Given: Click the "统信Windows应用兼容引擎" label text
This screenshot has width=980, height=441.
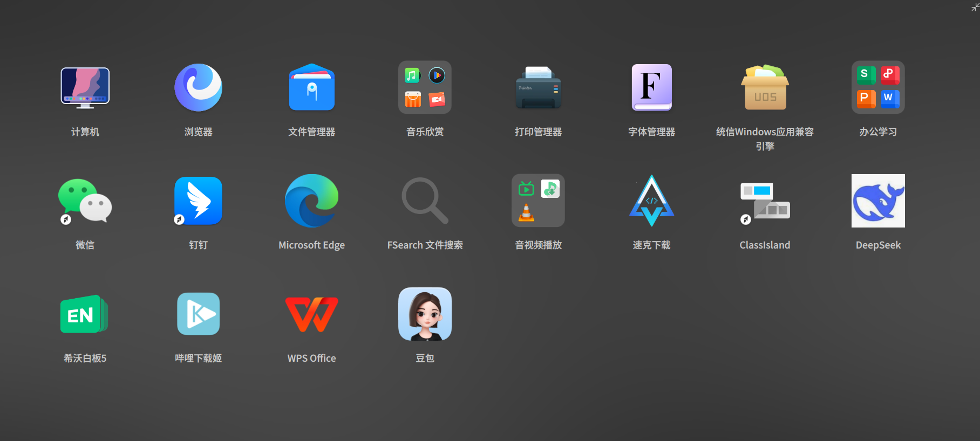Looking at the screenshot, I should click(765, 139).
